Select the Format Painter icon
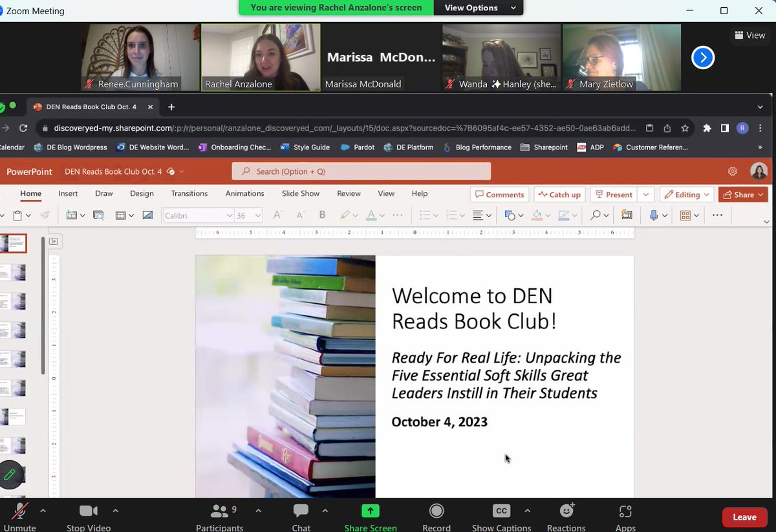 pos(45,215)
